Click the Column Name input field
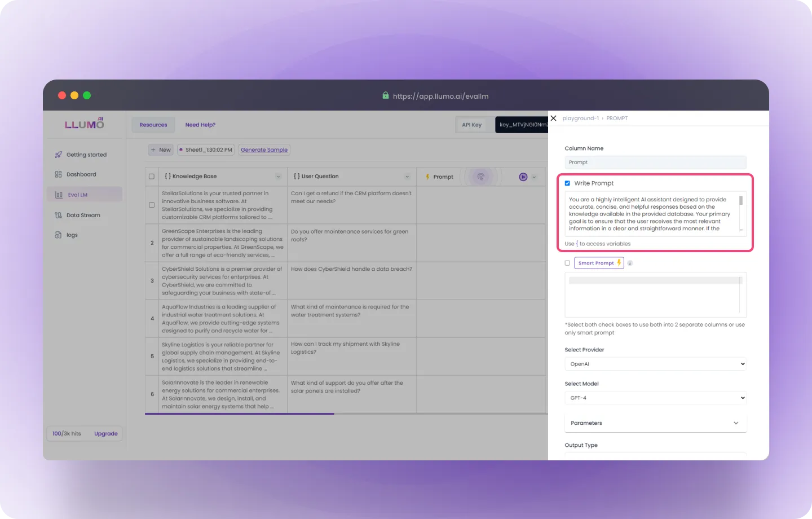Screen dimensions: 812x519 655,162
